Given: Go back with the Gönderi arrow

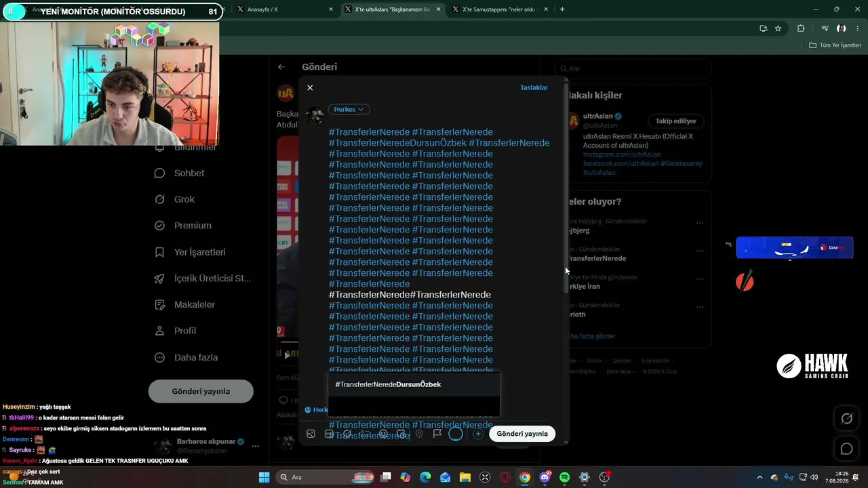Looking at the screenshot, I should 281,67.
